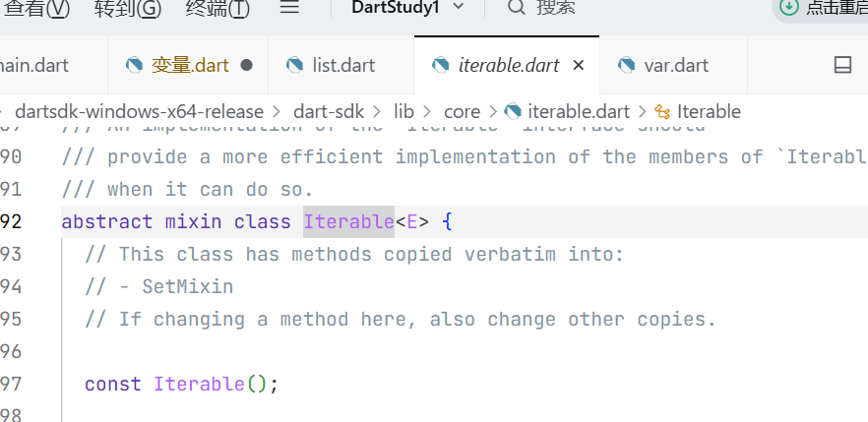Switch to the list.dart tab
Viewport: 868px width, 422px height.
(341, 65)
